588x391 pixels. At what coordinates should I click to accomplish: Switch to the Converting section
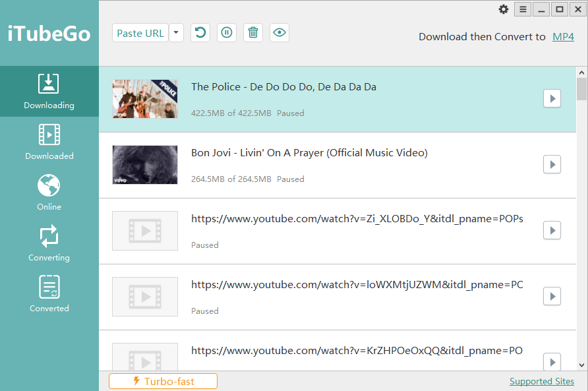[x=49, y=243]
